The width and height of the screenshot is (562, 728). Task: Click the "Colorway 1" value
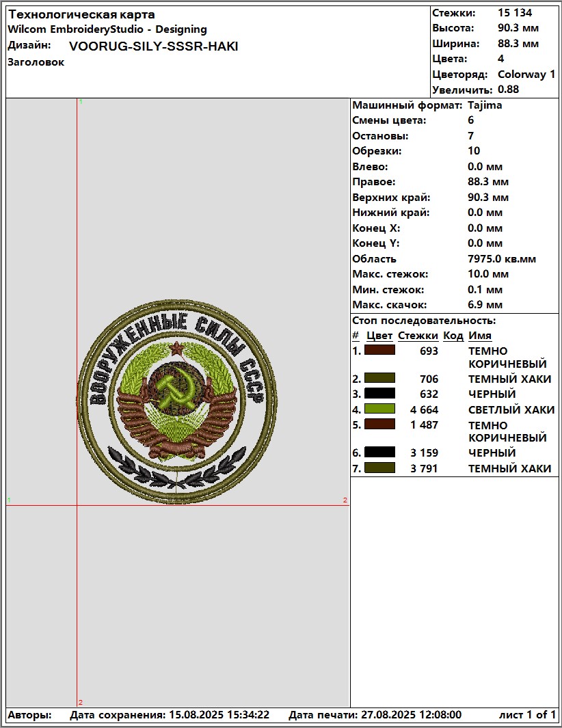(526, 75)
